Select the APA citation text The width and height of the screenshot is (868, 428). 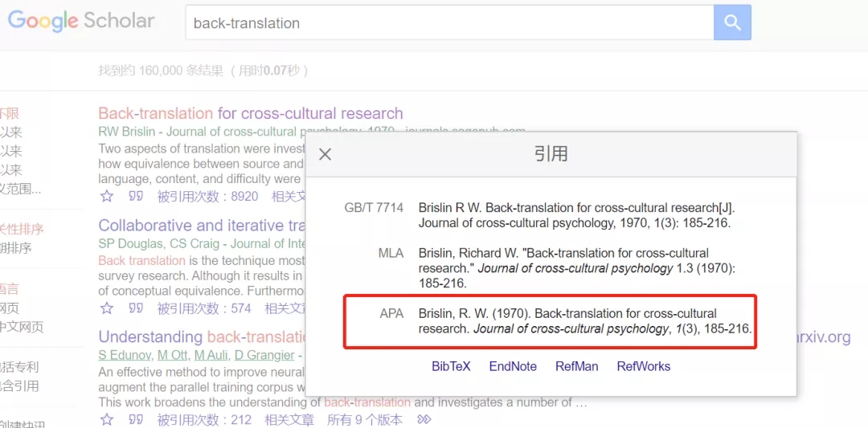pos(584,321)
